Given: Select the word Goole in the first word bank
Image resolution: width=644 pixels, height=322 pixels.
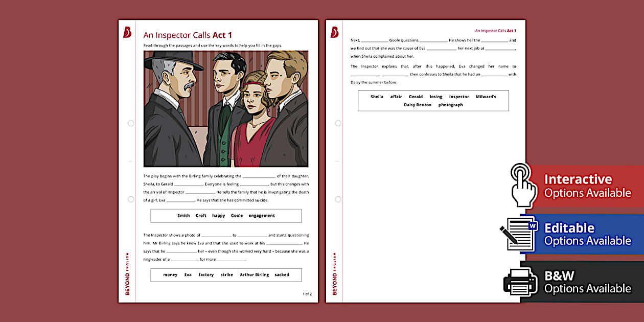Looking at the screenshot, I should tap(237, 215).
